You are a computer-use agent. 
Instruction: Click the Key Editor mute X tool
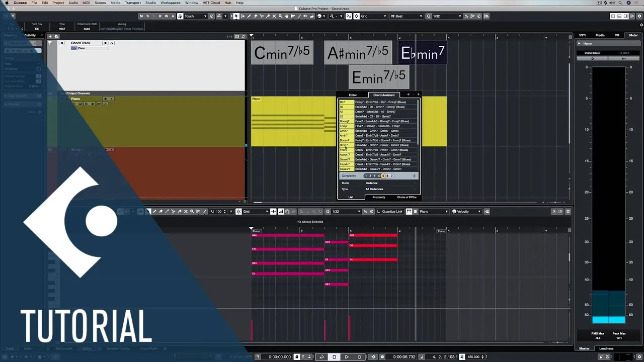tap(186, 212)
